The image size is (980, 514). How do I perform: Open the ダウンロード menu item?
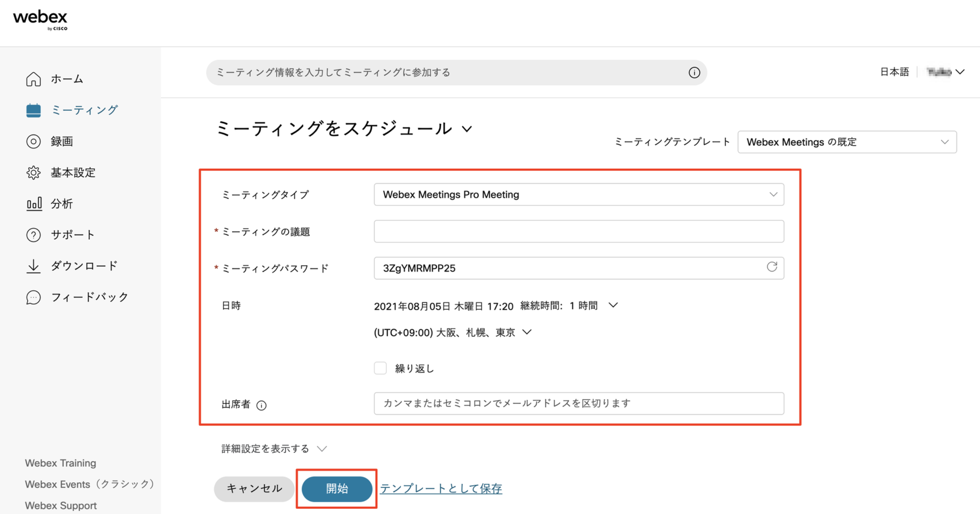tap(85, 266)
